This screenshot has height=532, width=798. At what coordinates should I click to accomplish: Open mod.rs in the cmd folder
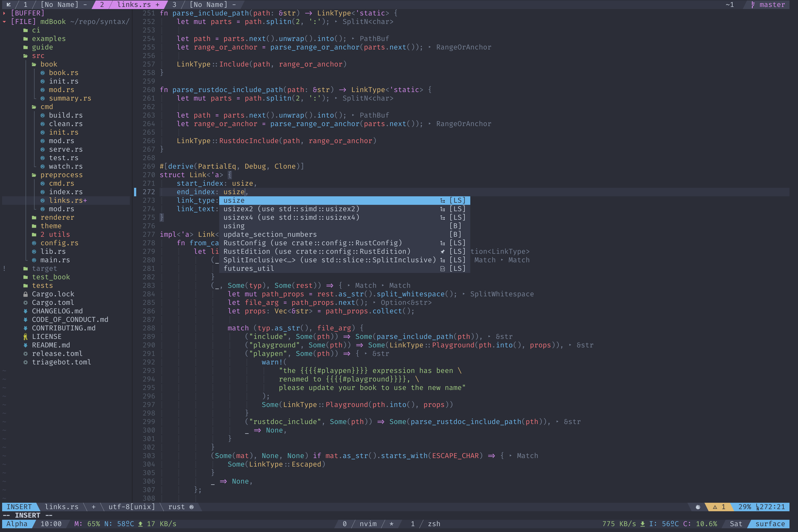tap(61, 141)
